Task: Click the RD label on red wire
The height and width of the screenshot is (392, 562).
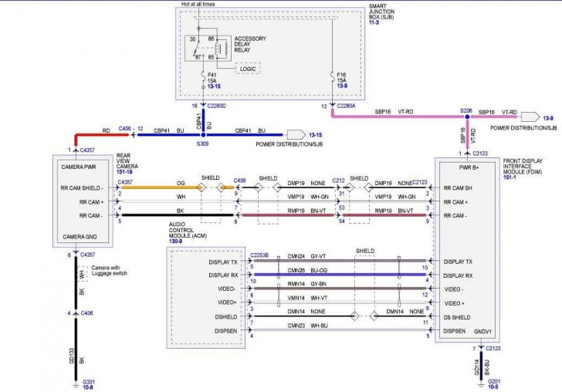Action: click(106, 130)
